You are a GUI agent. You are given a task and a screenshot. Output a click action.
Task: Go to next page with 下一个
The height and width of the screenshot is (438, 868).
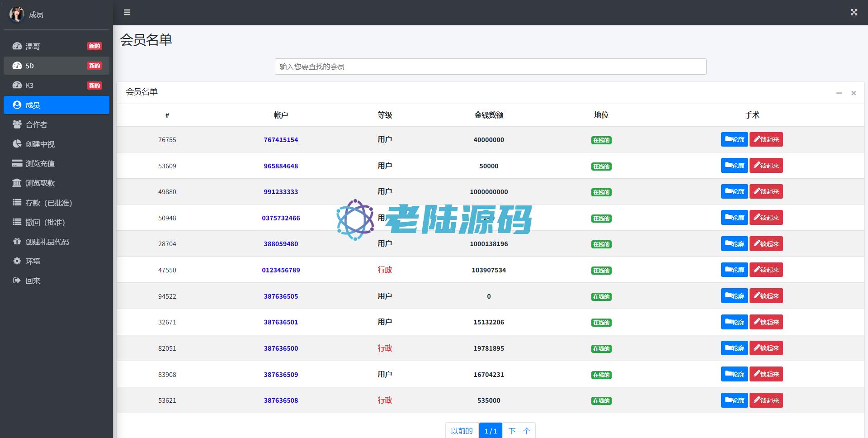(x=519, y=431)
